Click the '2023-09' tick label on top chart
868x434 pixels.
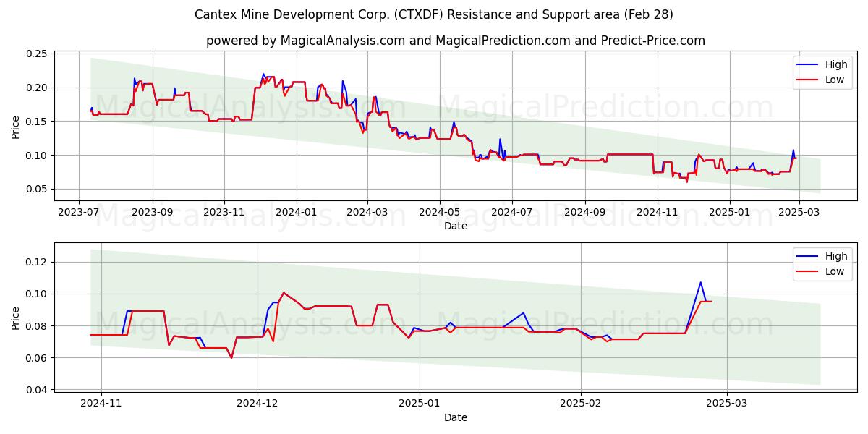pyautogui.click(x=153, y=213)
